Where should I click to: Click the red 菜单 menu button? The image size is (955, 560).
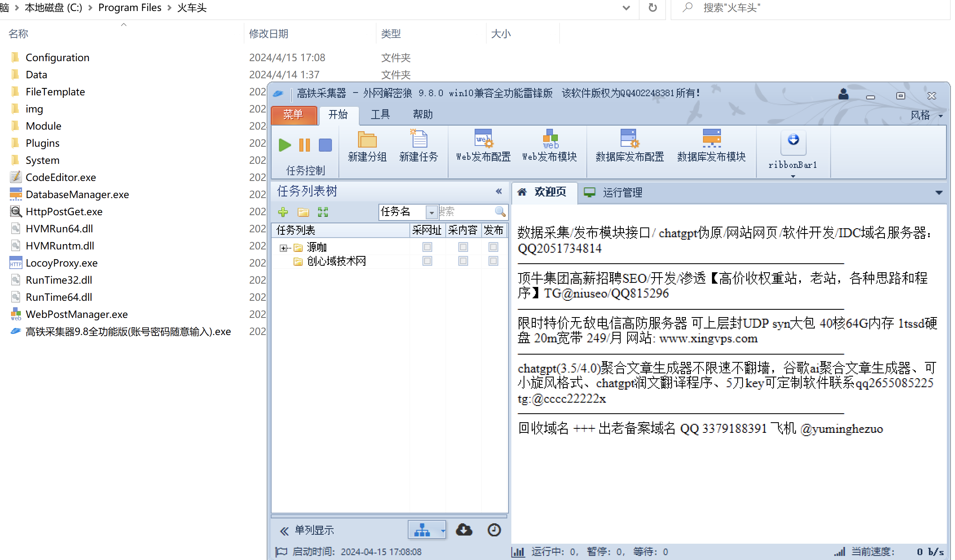pyautogui.click(x=293, y=115)
